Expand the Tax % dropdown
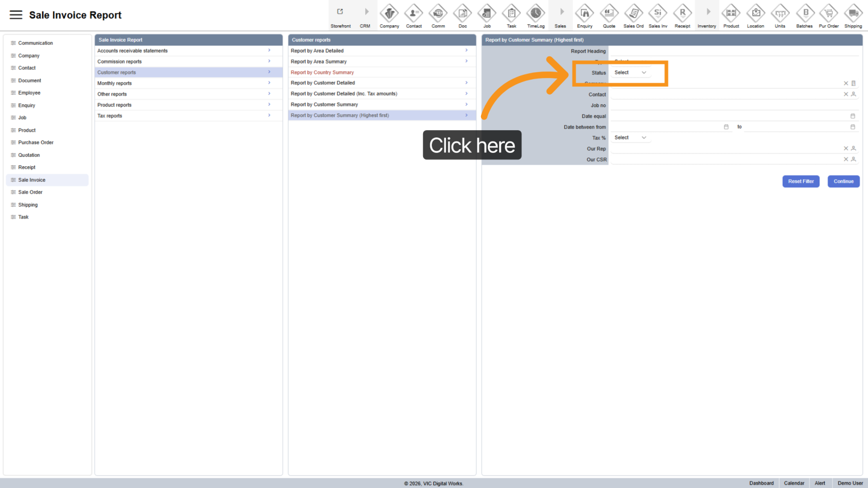This screenshot has height=488, width=868. pos(630,138)
